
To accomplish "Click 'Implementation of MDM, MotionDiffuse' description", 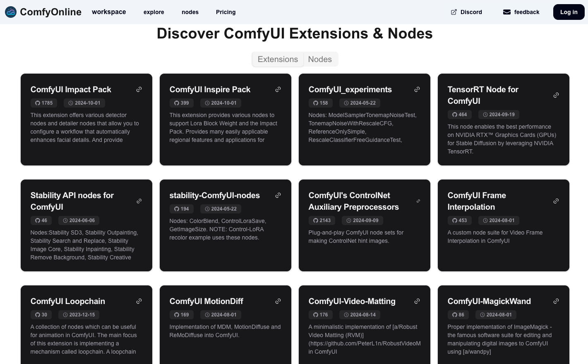I will click(x=225, y=331).
